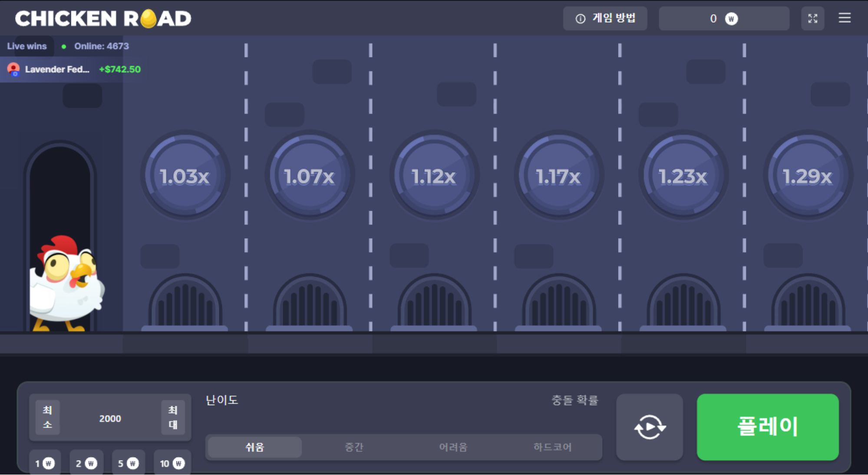Click the won currency icon beside balance

pos(731,19)
